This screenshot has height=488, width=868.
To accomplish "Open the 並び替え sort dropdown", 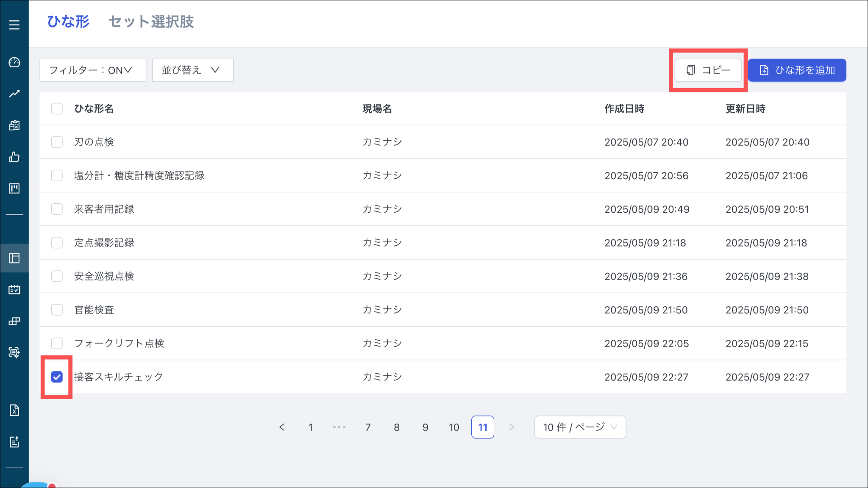I will tap(192, 70).
